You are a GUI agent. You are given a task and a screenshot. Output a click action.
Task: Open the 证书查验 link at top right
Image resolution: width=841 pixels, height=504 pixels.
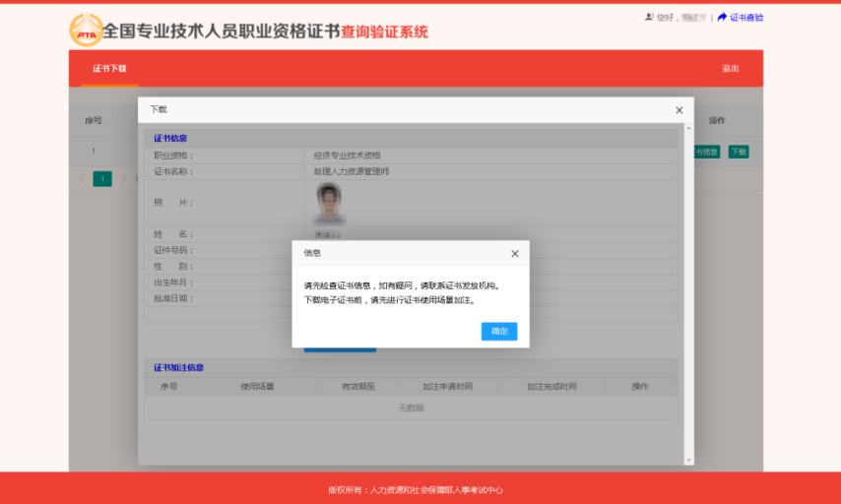click(x=745, y=18)
